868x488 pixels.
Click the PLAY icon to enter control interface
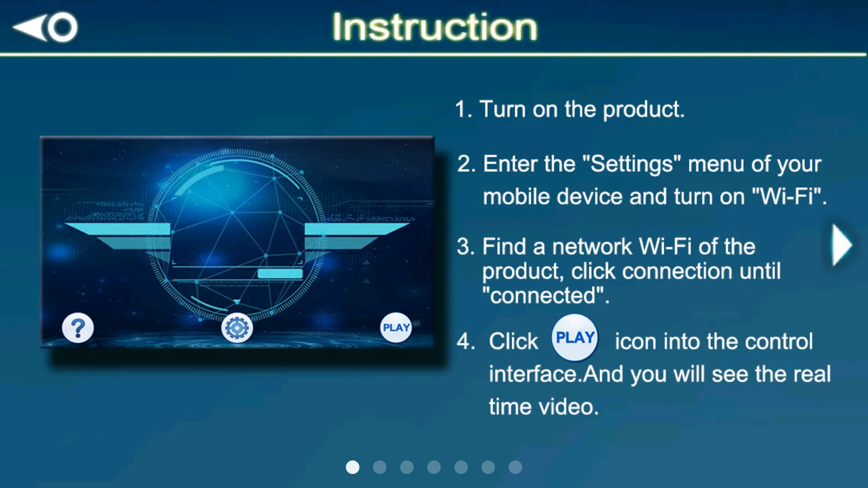[x=396, y=327]
